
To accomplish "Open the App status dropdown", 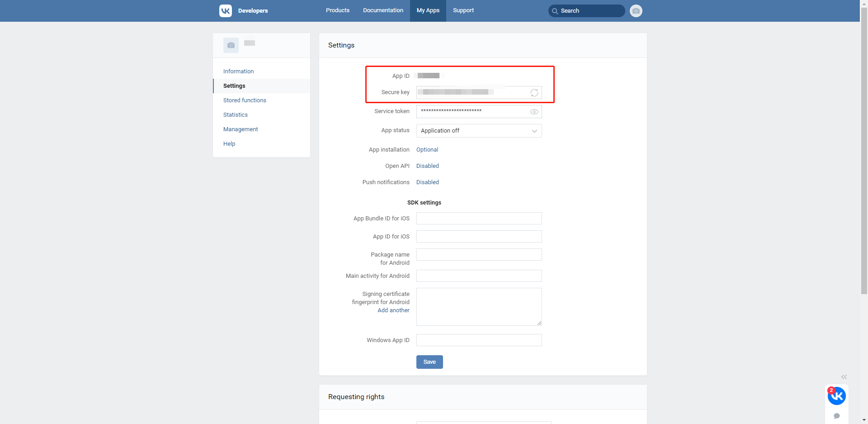I will click(x=479, y=131).
